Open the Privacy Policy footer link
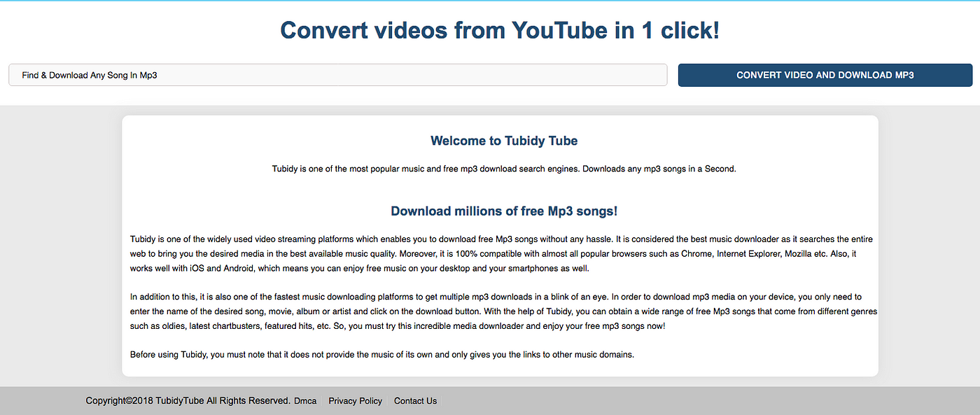The height and width of the screenshot is (415, 980). (x=356, y=401)
